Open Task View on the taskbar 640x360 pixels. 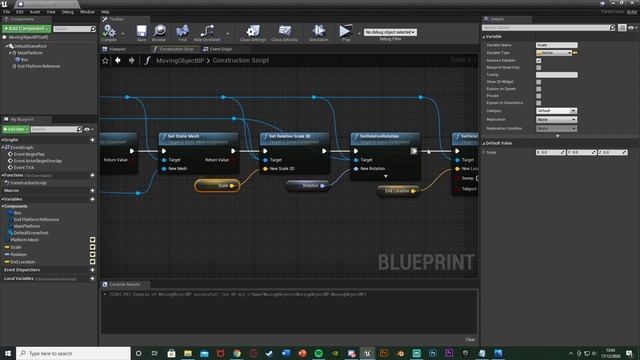tap(155, 353)
